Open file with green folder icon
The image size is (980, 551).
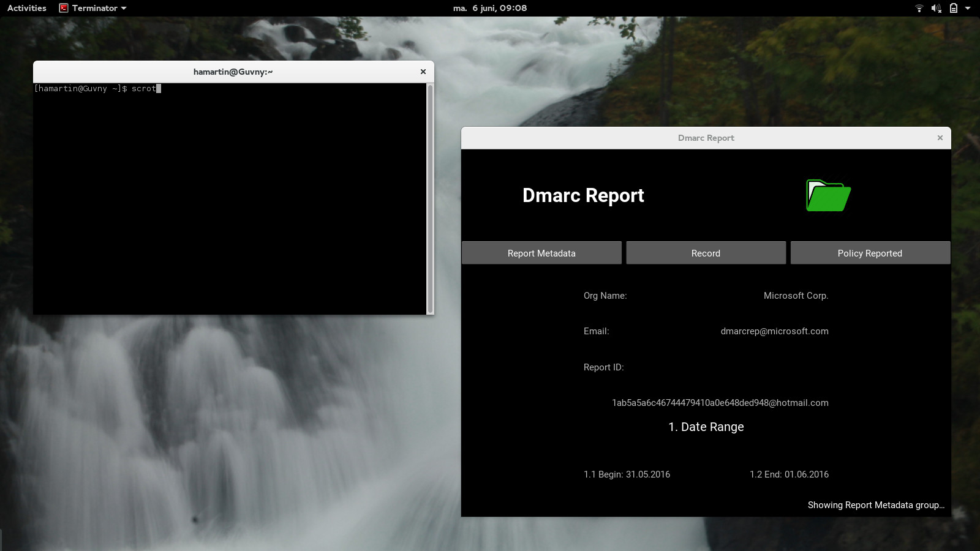[829, 195]
